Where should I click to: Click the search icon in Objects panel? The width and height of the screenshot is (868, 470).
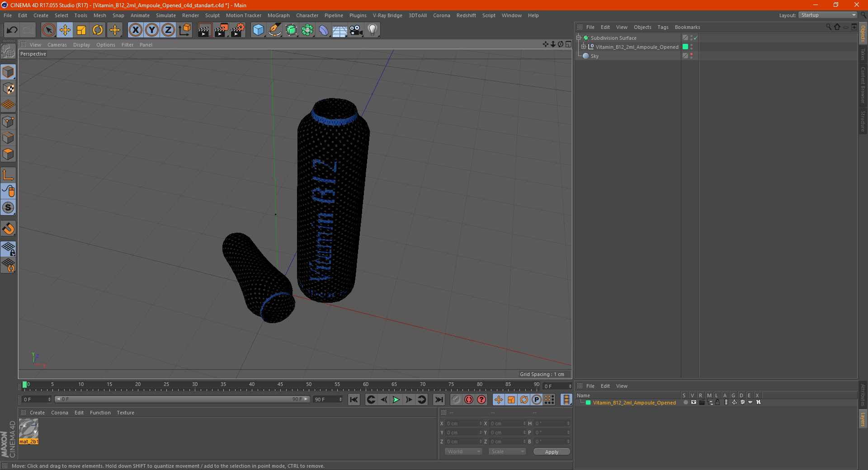828,27
